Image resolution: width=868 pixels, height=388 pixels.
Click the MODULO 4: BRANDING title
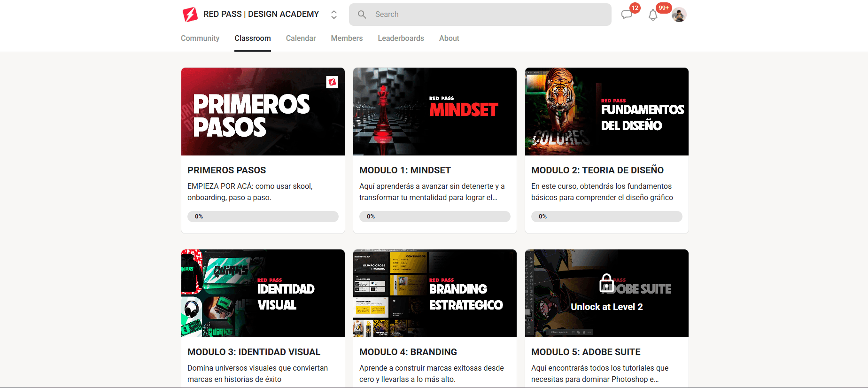tap(408, 352)
